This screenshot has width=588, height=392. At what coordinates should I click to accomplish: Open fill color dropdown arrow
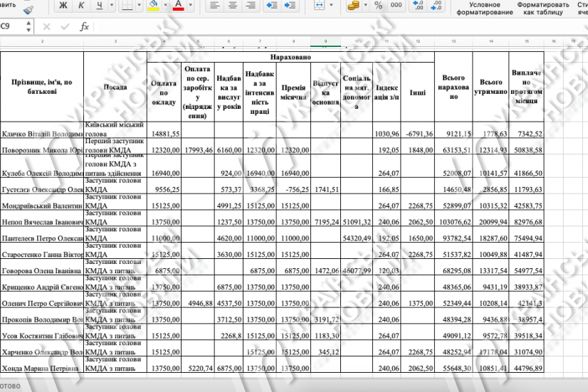pyautogui.click(x=165, y=5)
